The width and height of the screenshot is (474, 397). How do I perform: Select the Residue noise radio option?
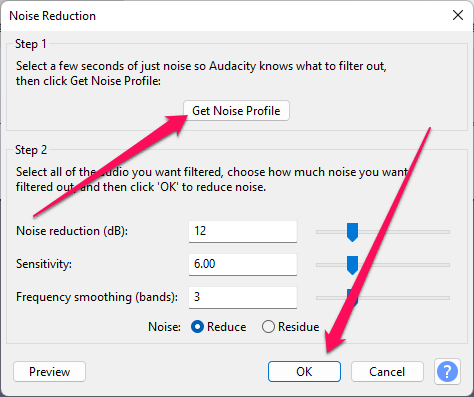tap(268, 327)
